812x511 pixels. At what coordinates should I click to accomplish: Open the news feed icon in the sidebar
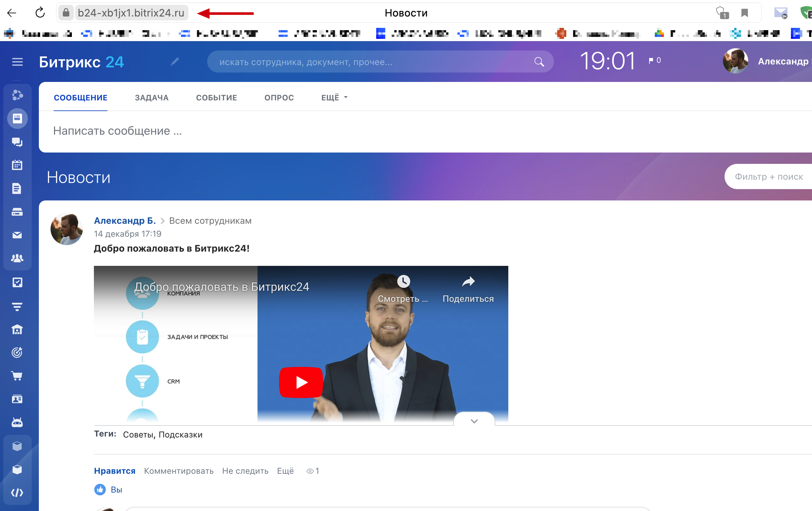pyautogui.click(x=17, y=119)
